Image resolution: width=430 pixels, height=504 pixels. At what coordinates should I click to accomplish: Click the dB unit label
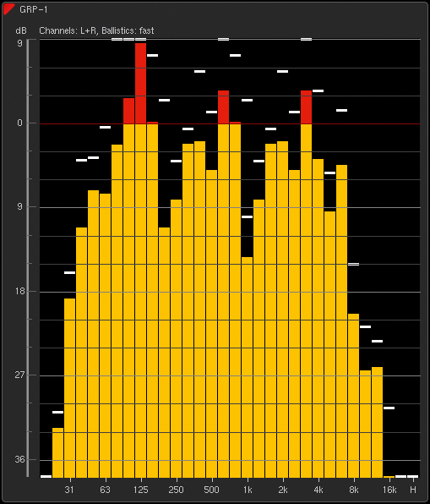tap(21, 30)
